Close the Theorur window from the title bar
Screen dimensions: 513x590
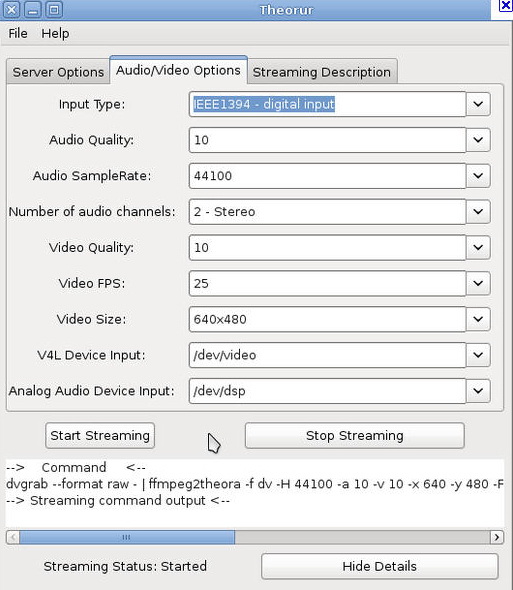[12, 10]
